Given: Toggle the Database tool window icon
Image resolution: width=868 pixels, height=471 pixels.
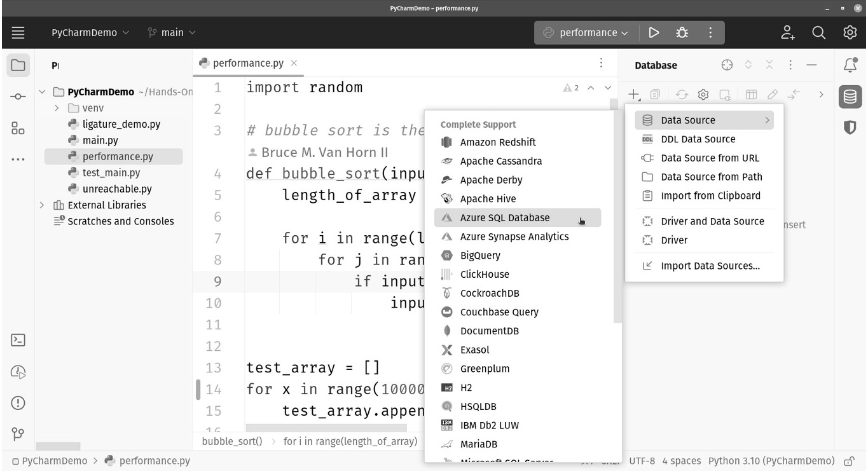Looking at the screenshot, I should (850, 97).
